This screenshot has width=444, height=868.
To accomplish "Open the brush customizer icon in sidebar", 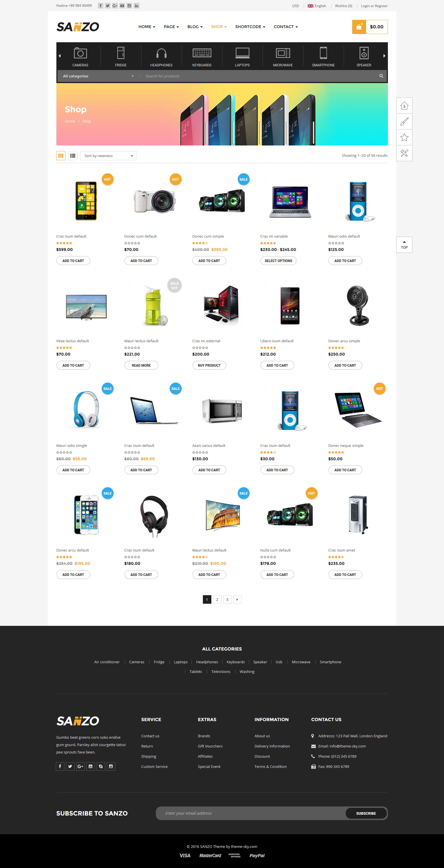I will pos(404,122).
